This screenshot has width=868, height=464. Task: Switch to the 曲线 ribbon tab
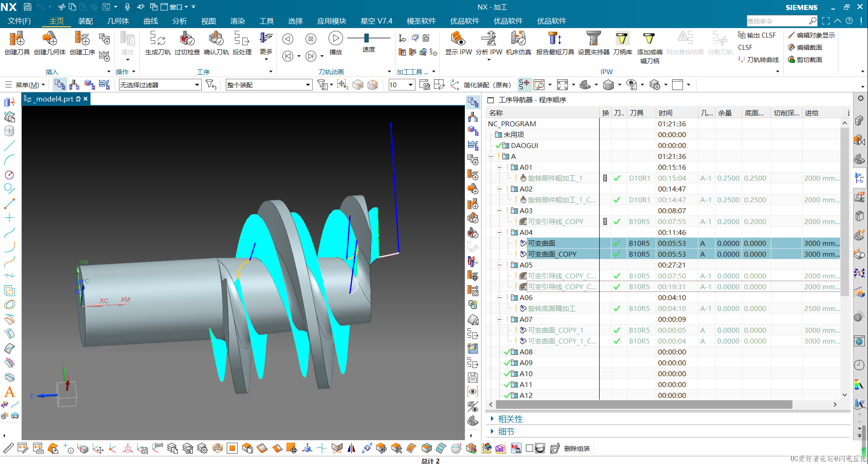[151, 21]
